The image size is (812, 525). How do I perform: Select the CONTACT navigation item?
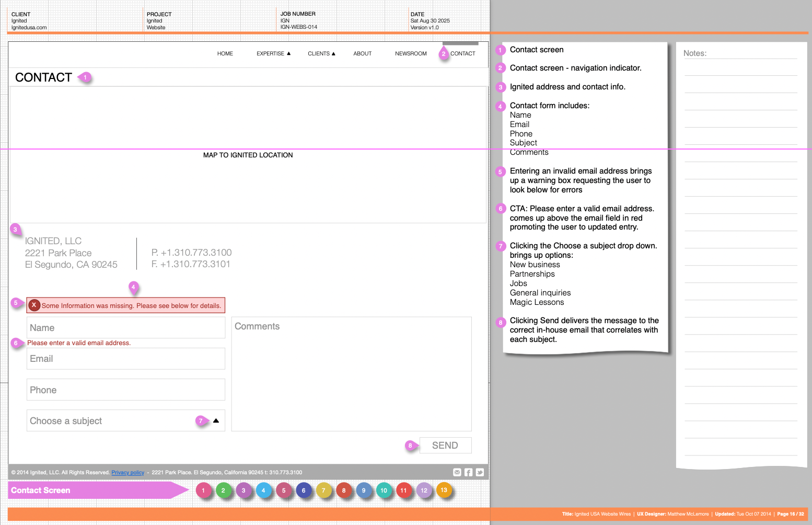point(463,53)
